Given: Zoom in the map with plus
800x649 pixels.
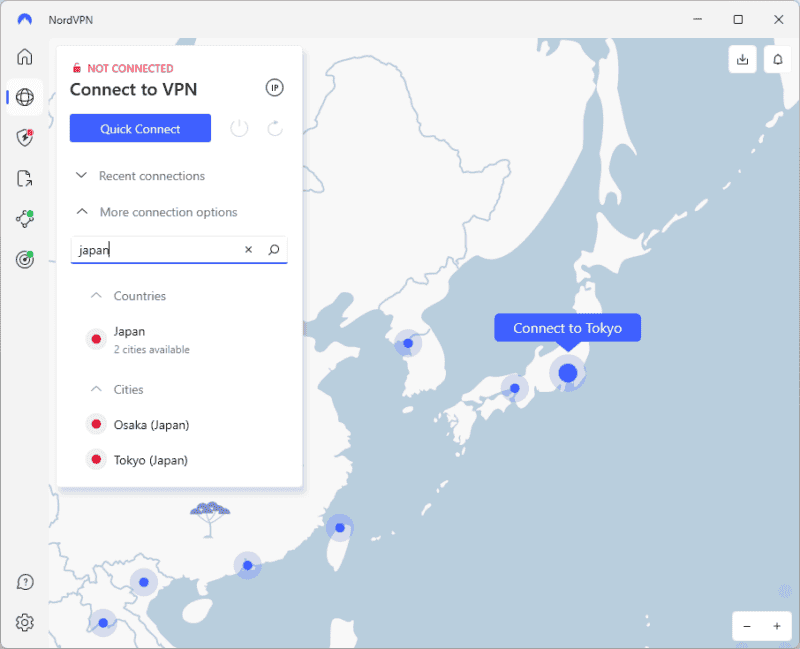Looking at the screenshot, I should (x=777, y=626).
